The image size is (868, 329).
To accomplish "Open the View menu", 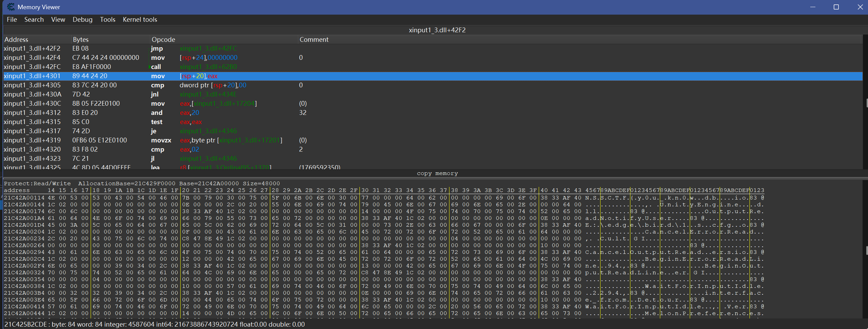I will point(58,19).
